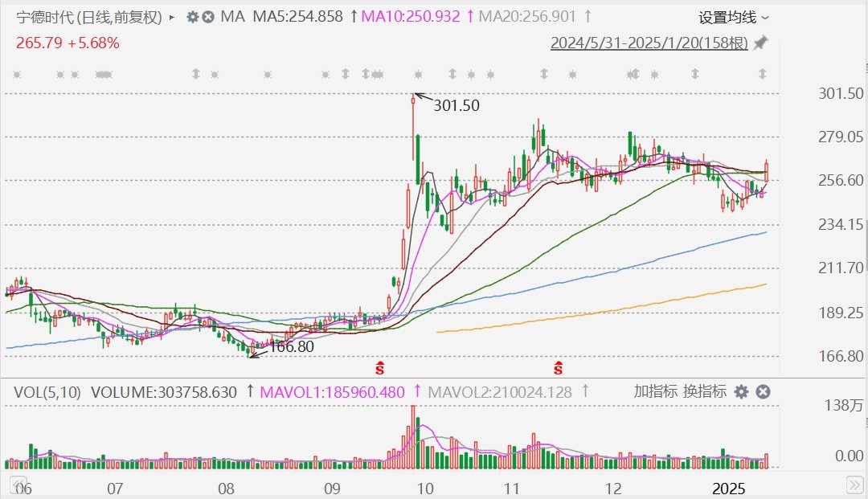Viewport: 868px width, 499px height.
Task: Click the red S marker below mid-November
Action: point(557,369)
